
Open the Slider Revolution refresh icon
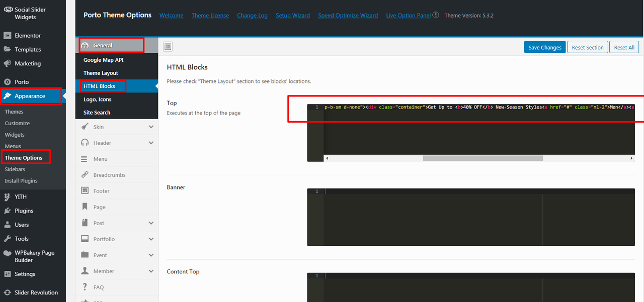pyautogui.click(x=8, y=292)
